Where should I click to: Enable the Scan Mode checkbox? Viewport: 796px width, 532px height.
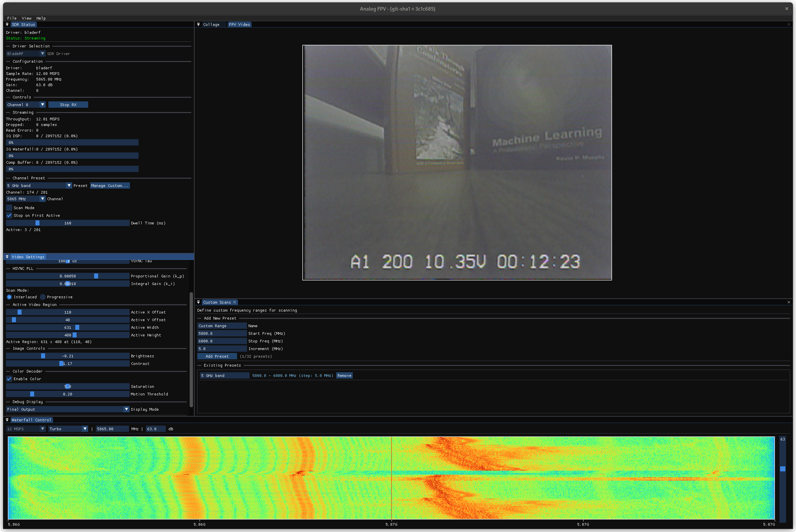[9, 207]
